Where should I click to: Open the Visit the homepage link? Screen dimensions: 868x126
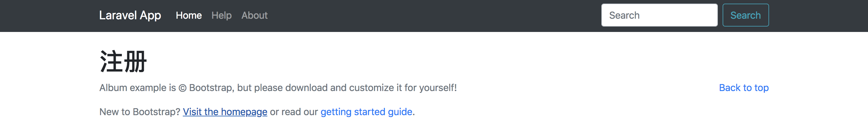click(225, 112)
